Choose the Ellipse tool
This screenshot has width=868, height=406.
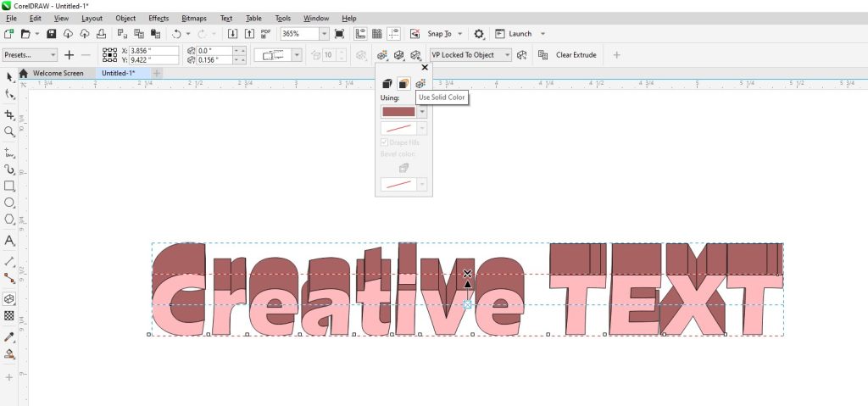[9, 203]
